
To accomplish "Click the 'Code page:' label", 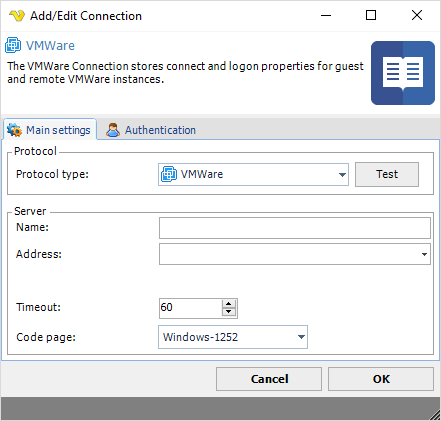I will click(46, 337).
